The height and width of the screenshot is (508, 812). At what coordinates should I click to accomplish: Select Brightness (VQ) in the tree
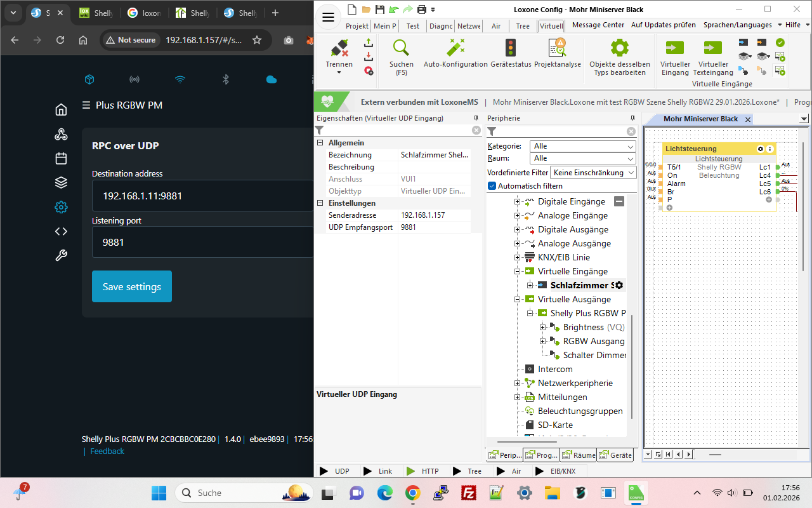(x=594, y=328)
